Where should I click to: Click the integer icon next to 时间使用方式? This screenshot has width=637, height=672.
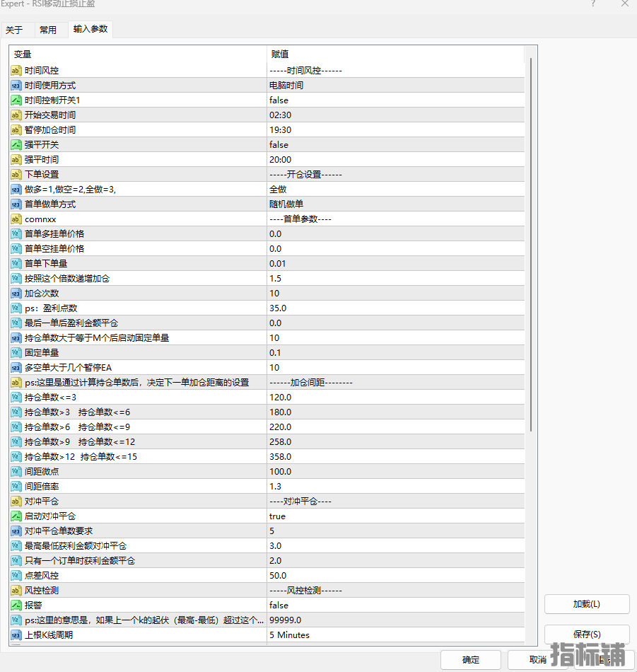16,86
